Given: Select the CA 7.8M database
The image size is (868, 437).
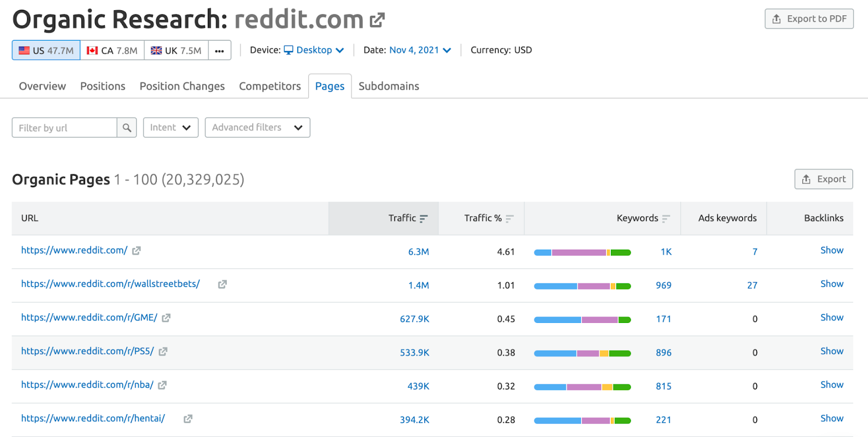Looking at the screenshot, I should coord(112,50).
